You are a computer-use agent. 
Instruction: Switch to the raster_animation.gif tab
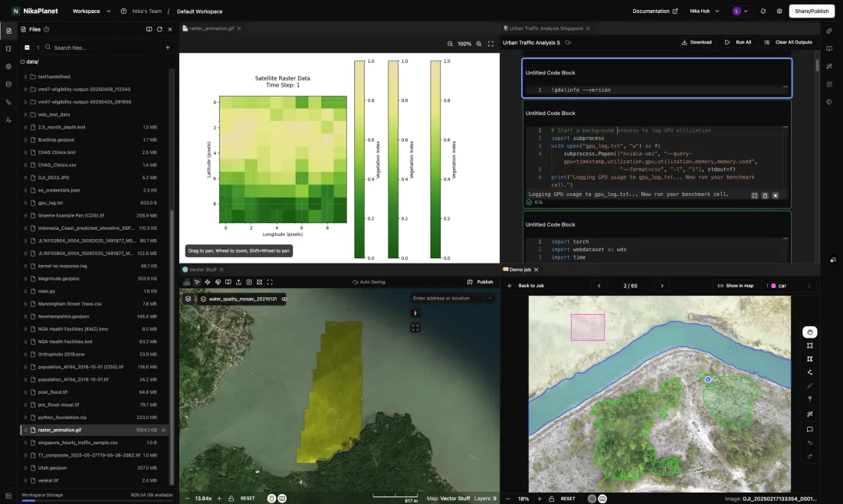[212, 28]
